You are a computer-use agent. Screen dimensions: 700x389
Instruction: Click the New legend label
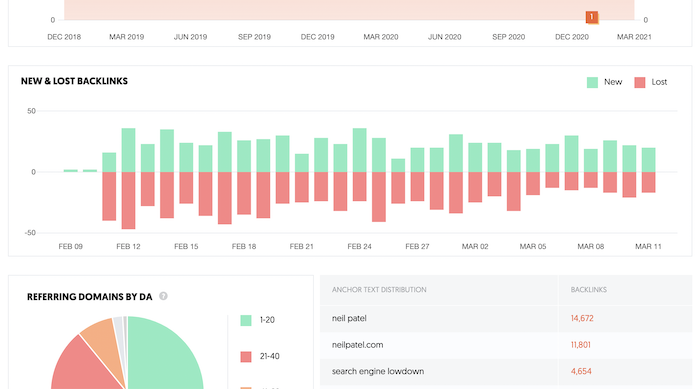613,82
